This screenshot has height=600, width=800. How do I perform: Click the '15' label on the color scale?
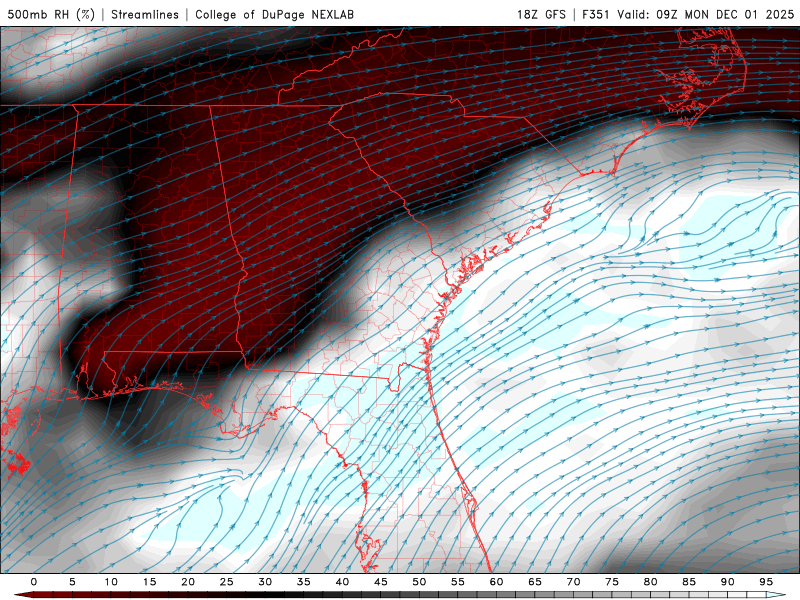click(x=149, y=582)
